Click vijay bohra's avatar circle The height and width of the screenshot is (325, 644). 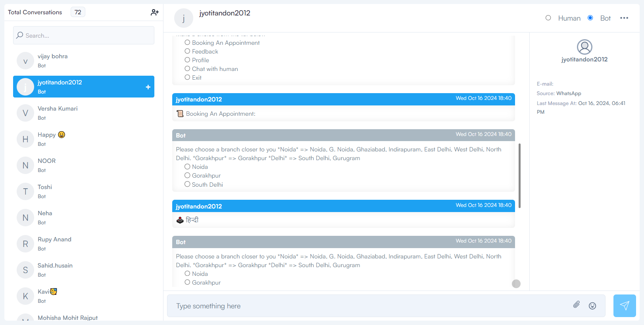[x=25, y=61]
